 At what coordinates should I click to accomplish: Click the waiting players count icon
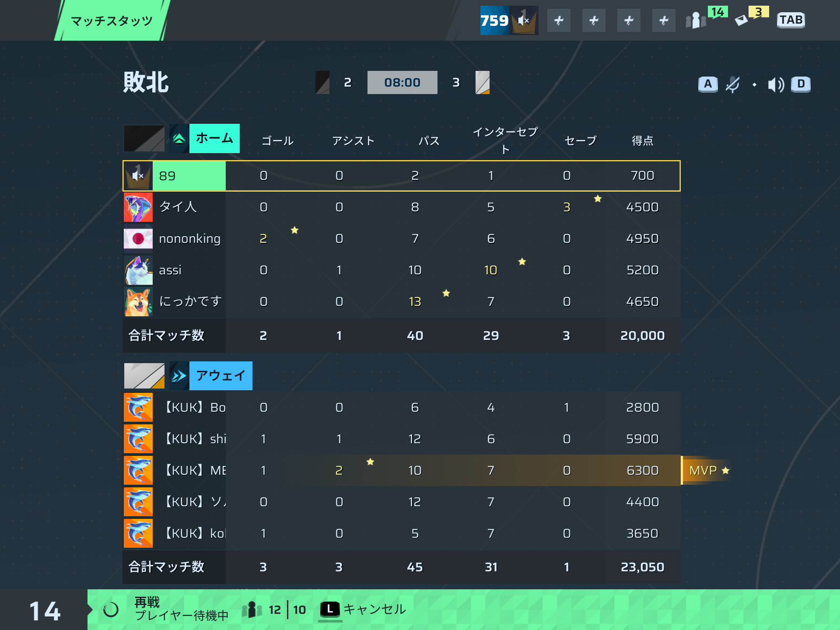(x=252, y=609)
